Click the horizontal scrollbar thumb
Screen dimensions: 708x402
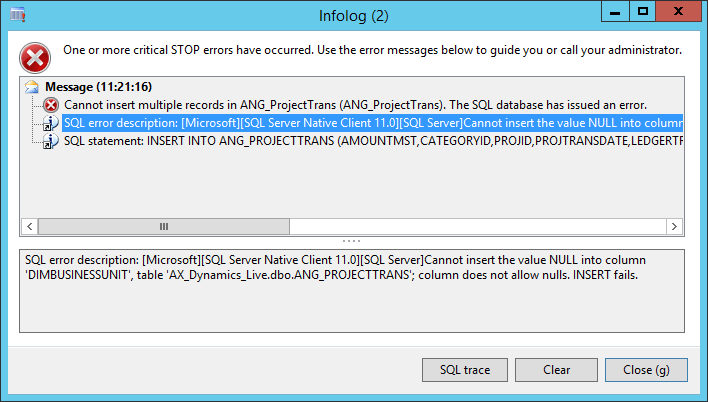(x=164, y=226)
